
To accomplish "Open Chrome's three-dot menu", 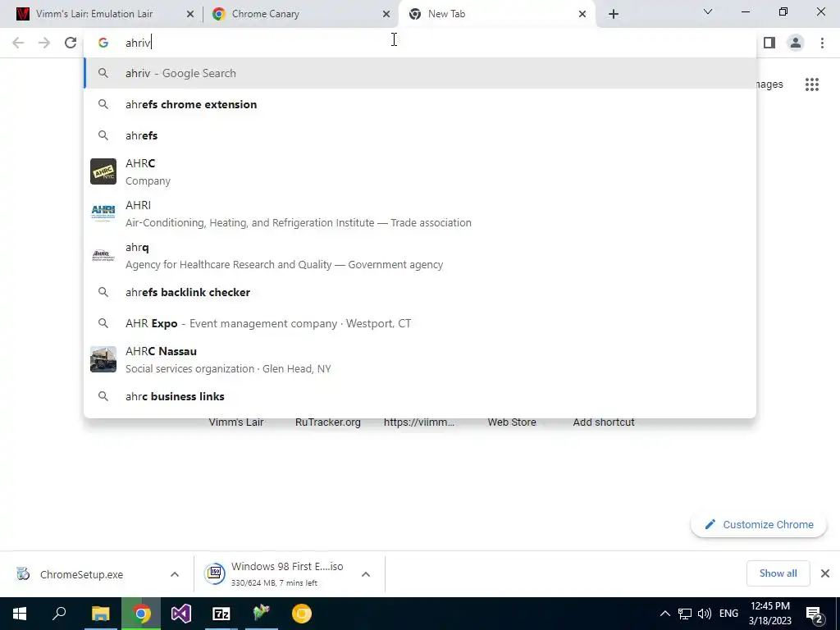I will 822,43.
